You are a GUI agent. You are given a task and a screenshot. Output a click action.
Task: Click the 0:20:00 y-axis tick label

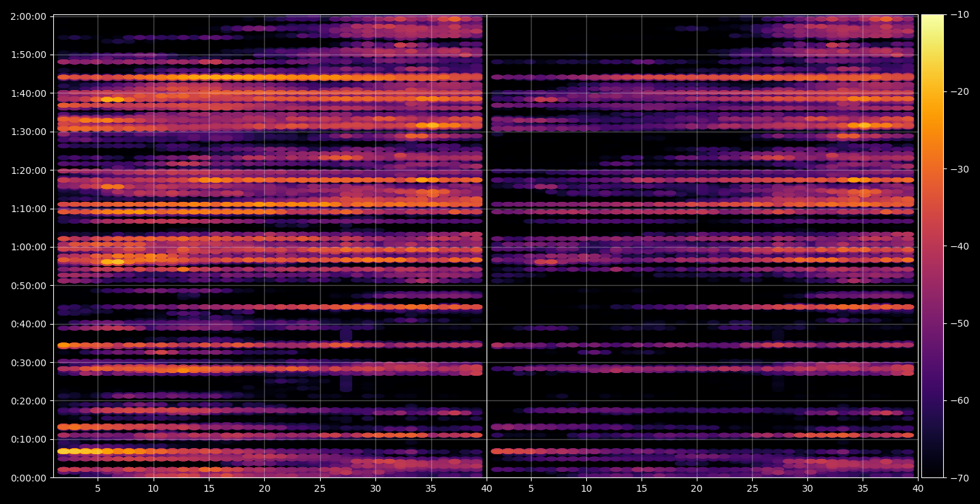click(x=29, y=401)
